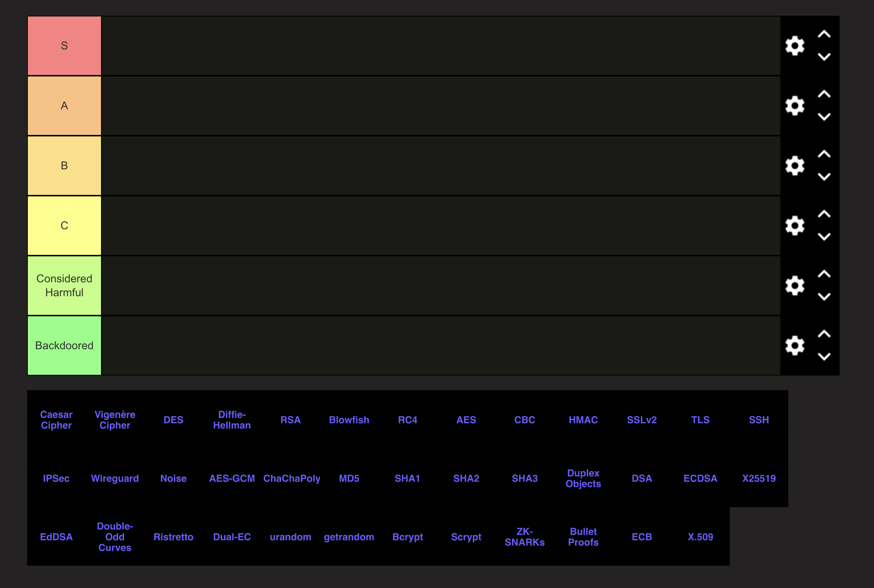
Task: Open settings for the C tier
Action: pos(795,226)
